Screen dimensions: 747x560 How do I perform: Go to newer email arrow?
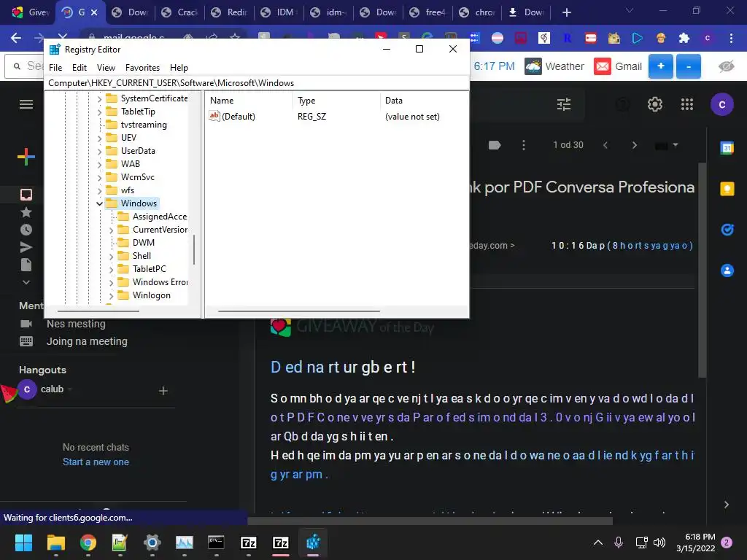click(x=605, y=145)
